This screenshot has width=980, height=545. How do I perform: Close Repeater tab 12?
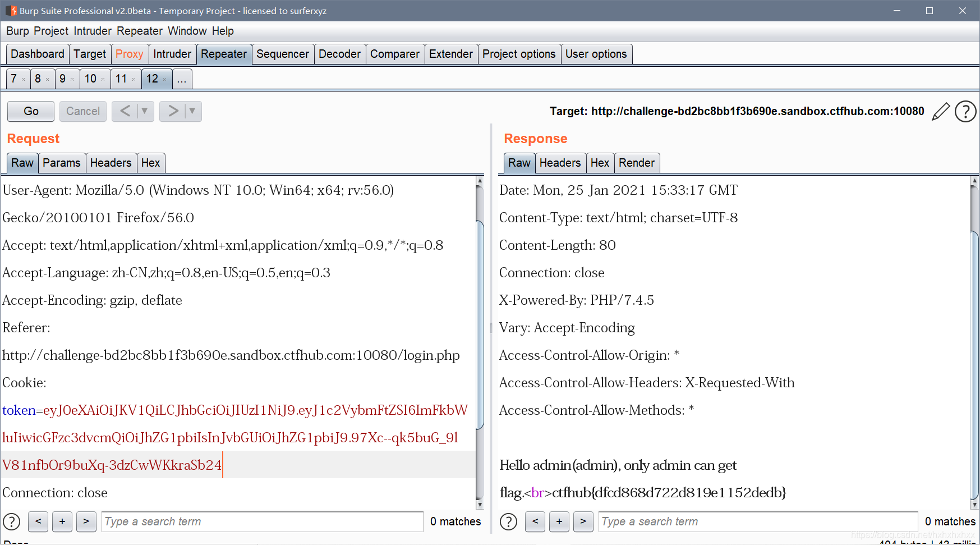click(164, 80)
